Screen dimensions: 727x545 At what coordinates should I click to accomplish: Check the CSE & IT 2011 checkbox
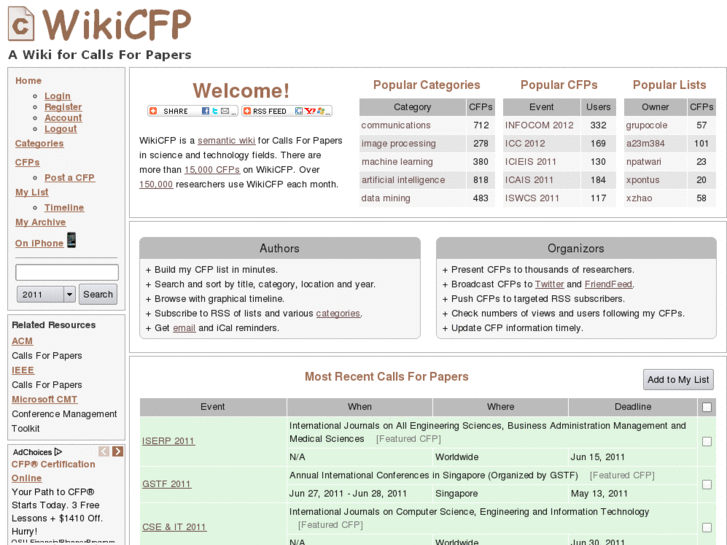click(x=707, y=527)
